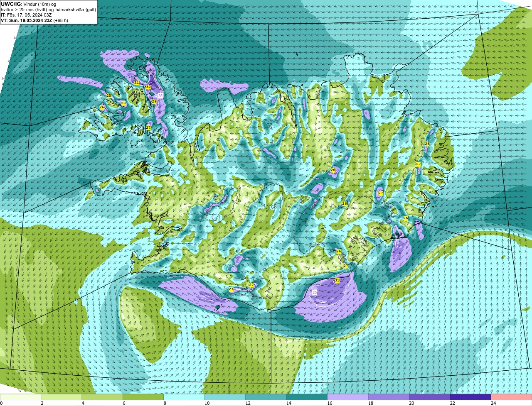Image resolution: width=532 pixels, height=406 pixels.
Task: Click the legend tick label '24'
Action: point(493,403)
